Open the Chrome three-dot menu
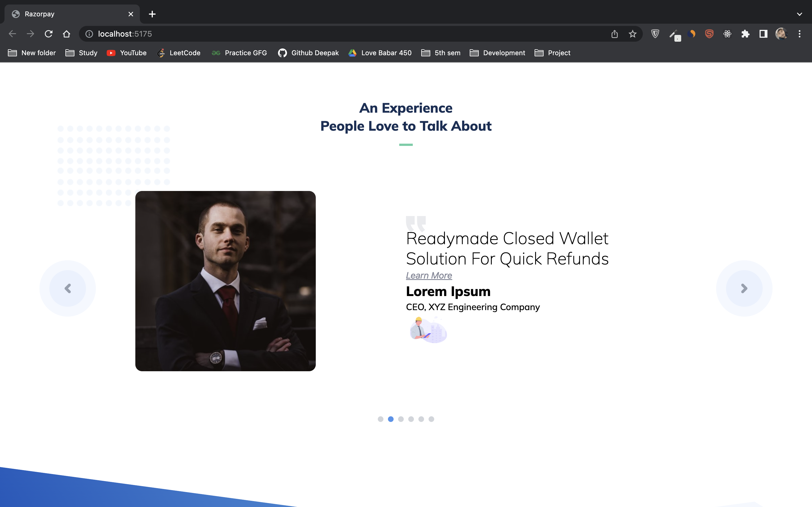 click(800, 34)
